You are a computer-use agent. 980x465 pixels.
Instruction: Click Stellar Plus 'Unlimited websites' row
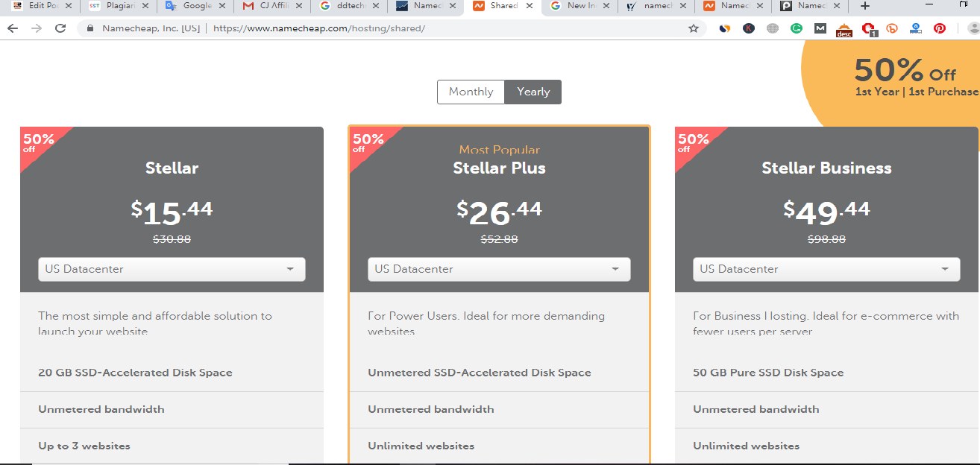pyautogui.click(x=499, y=446)
